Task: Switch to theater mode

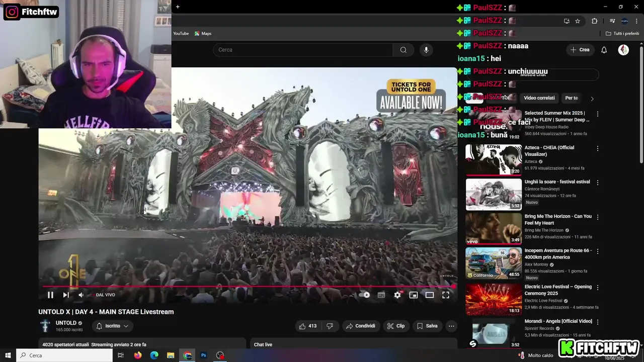Action: click(x=430, y=295)
